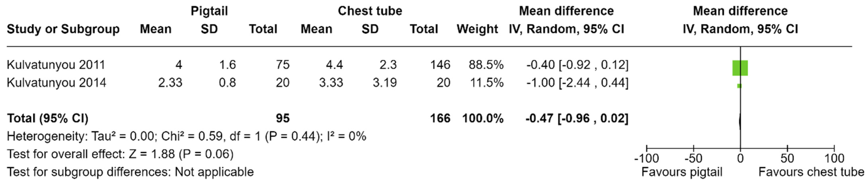Select the Kulvatunyou 2014 study label
This screenshot has height=184, width=868.
(x=56, y=83)
